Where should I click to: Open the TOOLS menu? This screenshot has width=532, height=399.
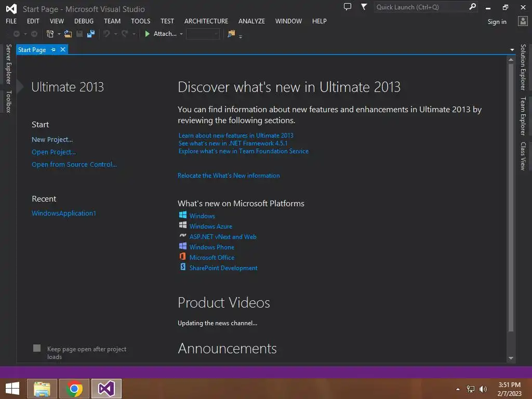[140, 21]
